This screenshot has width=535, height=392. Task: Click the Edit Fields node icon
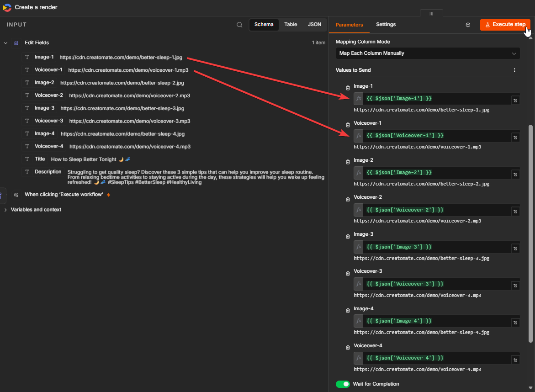coord(16,43)
